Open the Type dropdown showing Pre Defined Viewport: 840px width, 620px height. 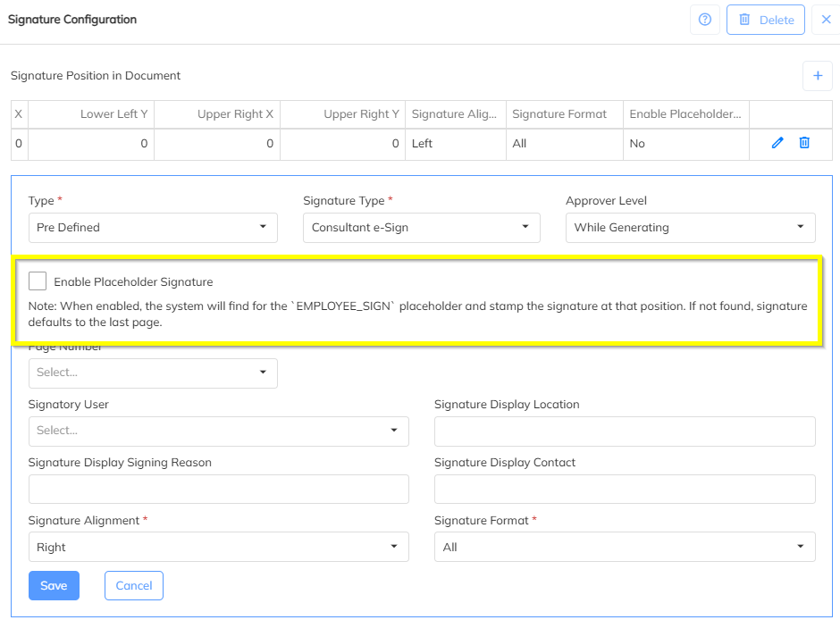(x=153, y=228)
